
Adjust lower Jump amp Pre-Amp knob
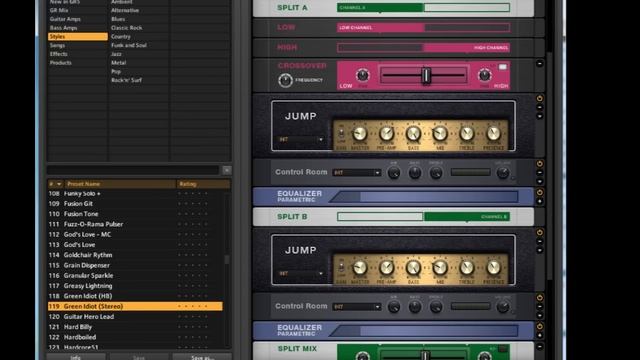point(387,267)
